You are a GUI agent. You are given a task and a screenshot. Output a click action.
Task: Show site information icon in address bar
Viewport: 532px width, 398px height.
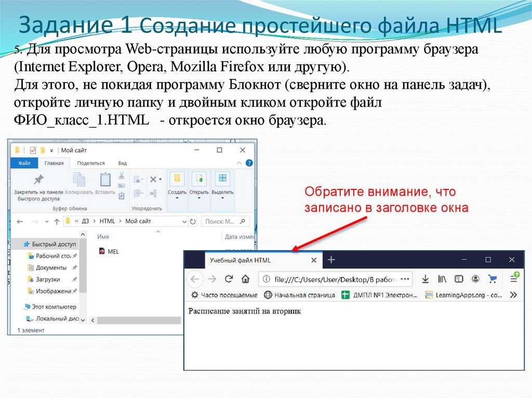tap(267, 279)
